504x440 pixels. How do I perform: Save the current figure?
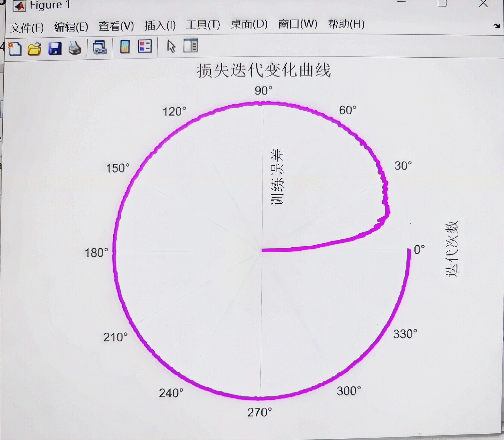point(54,49)
